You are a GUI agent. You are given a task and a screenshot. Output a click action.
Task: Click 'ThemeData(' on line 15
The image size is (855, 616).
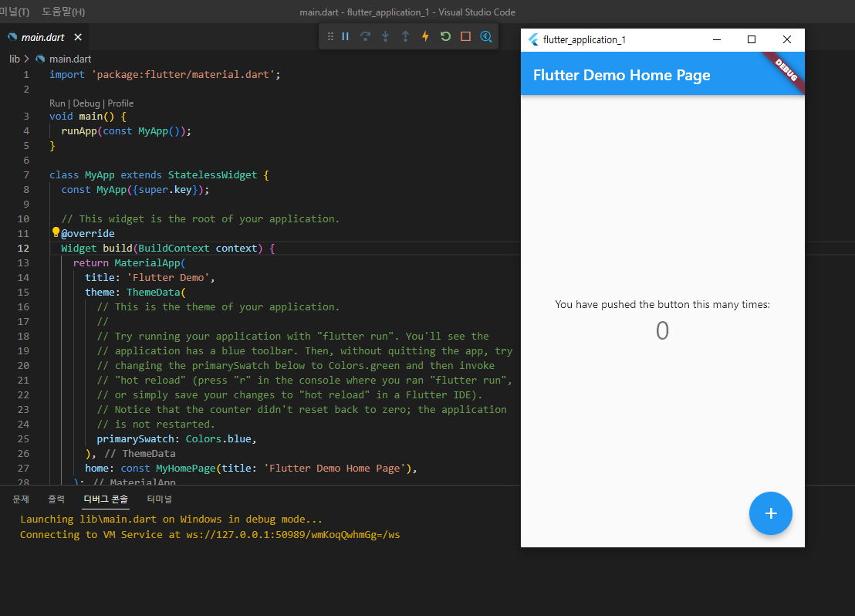pyautogui.click(x=156, y=293)
